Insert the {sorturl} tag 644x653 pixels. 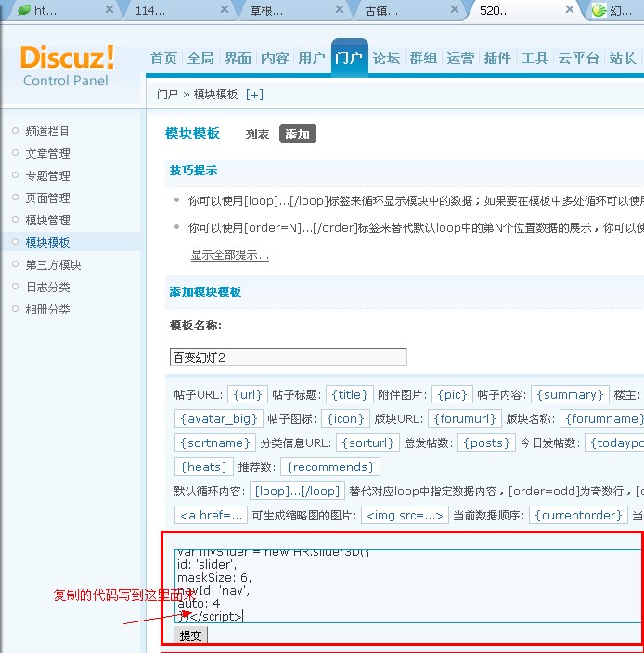tap(367, 442)
